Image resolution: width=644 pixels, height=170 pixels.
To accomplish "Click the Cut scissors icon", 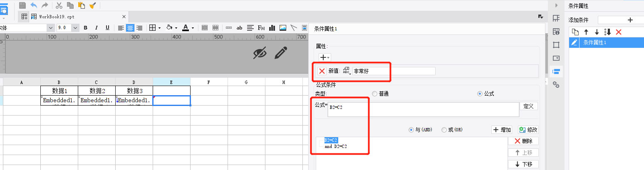I will click(x=59, y=5).
